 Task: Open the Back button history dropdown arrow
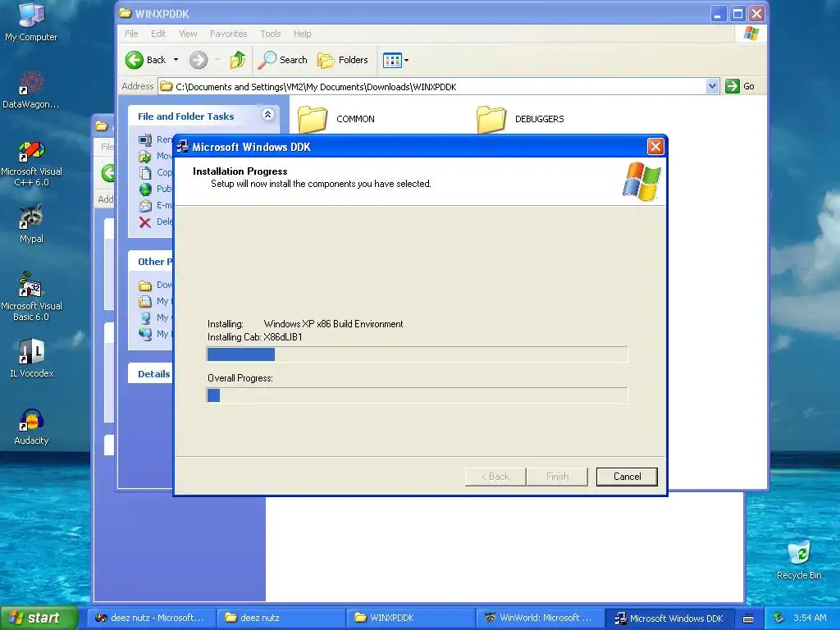[x=176, y=60]
